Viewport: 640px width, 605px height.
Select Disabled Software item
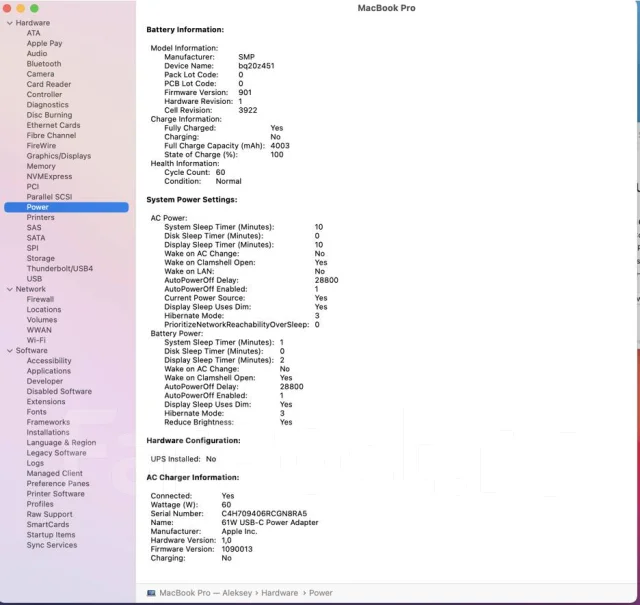click(x=59, y=391)
